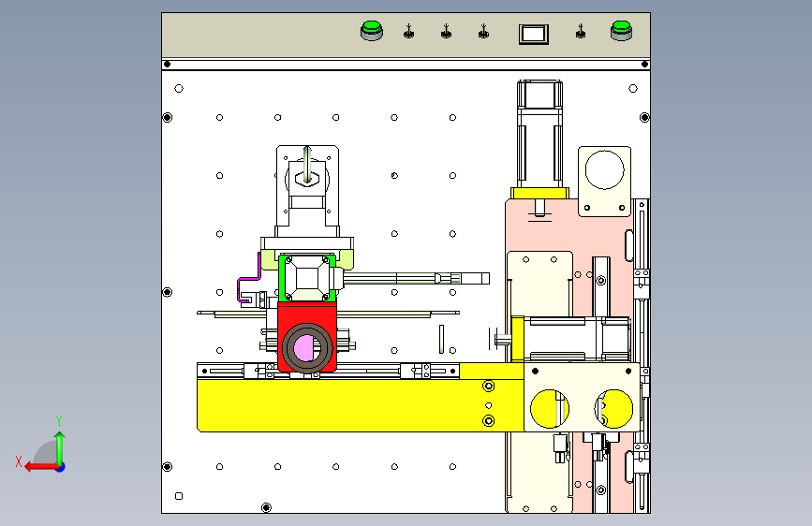Click the rectangular display cutout on control panel
Screen dimensions: 812x526
534,35
